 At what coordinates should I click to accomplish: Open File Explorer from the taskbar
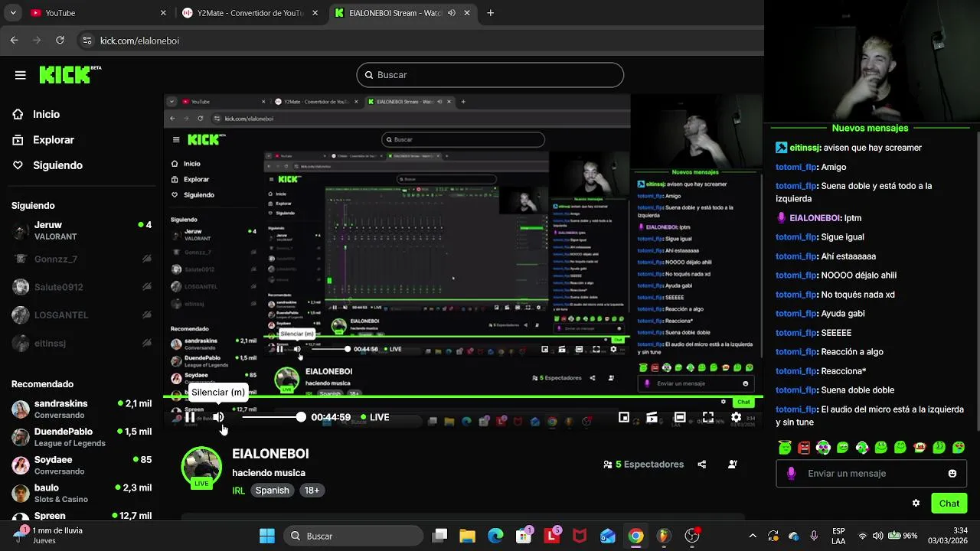click(x=467, y=536)
